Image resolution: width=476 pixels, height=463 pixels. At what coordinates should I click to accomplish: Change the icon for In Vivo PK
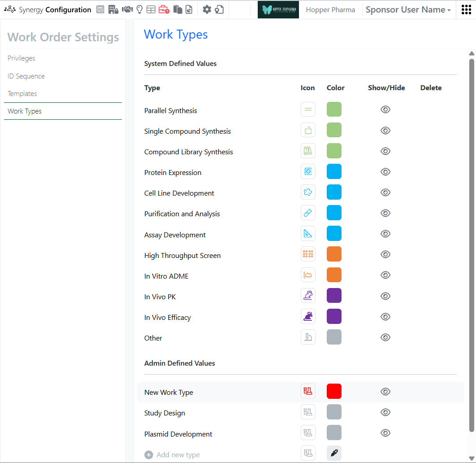coord(308,296)
